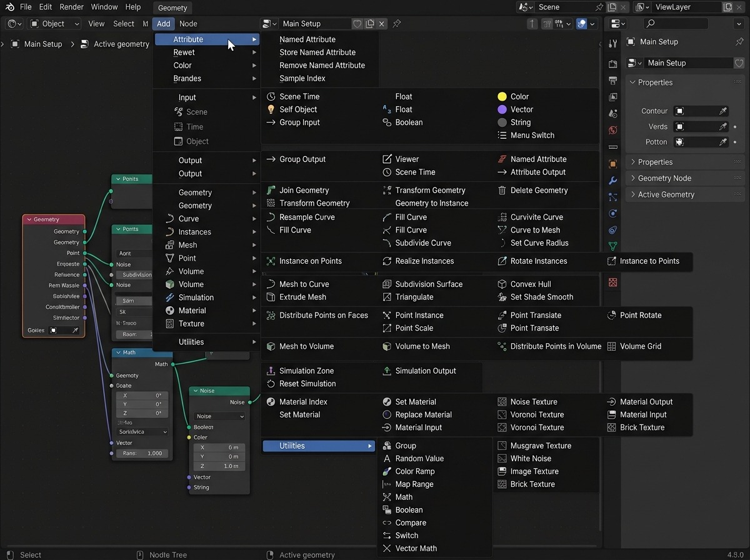Open the Window menu
Screen dimensions: 750x560
[x=104, y=7]
